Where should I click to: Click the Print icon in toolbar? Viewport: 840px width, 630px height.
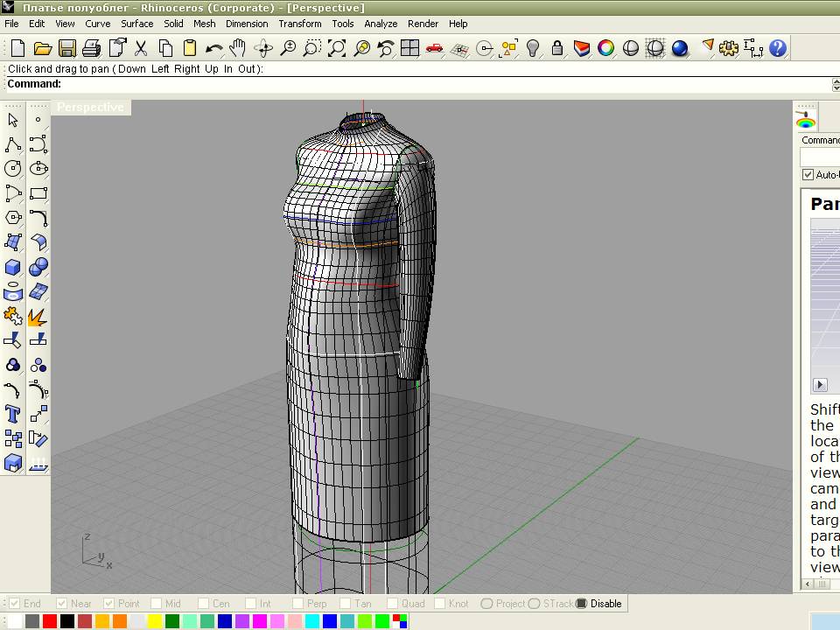click(x=91, y=49)
